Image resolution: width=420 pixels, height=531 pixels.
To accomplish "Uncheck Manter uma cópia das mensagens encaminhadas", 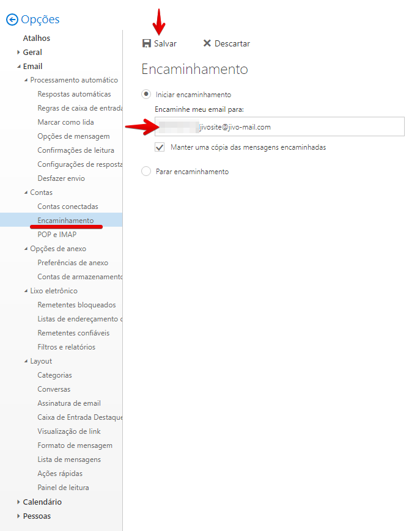I will tap(160, 147).
